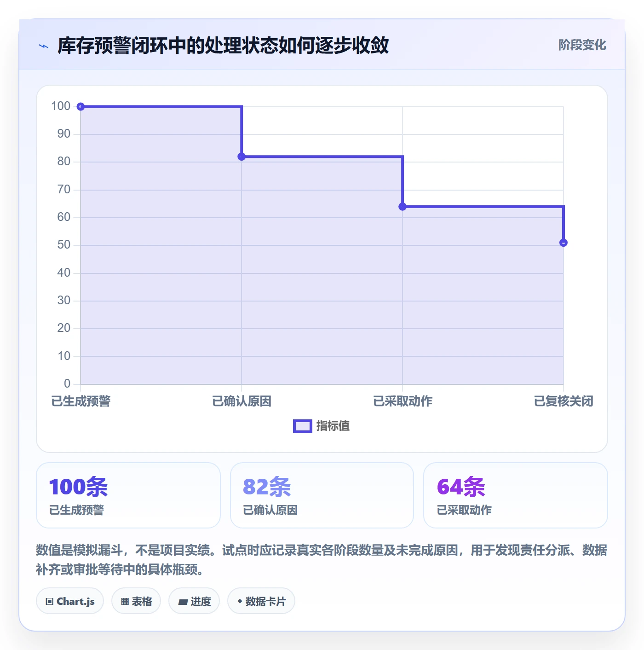Click the 已复核关闭 x-axis label
Viewport: 644px width, 650px height.
pyautogui.click(x=563, y=401)
